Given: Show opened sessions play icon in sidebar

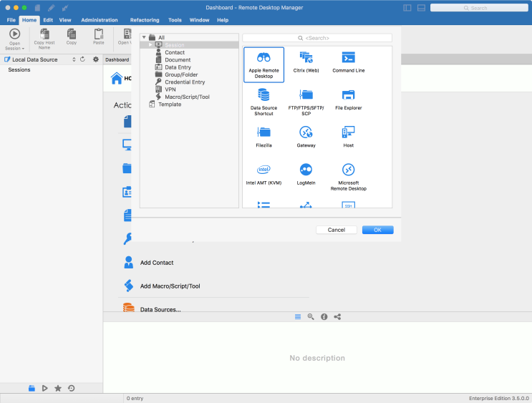Looking at the screenshot, I should [44, 388].
